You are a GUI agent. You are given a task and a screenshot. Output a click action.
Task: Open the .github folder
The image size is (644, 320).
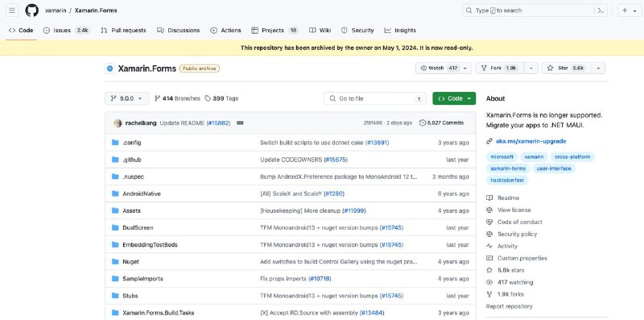pos(132,160)
